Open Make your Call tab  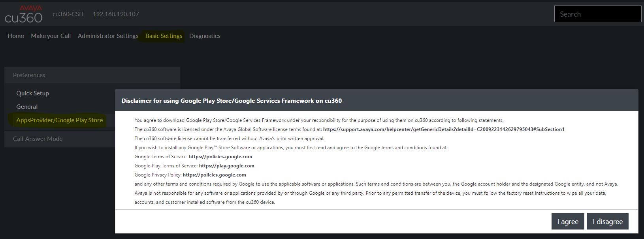[x=51, y=36]
